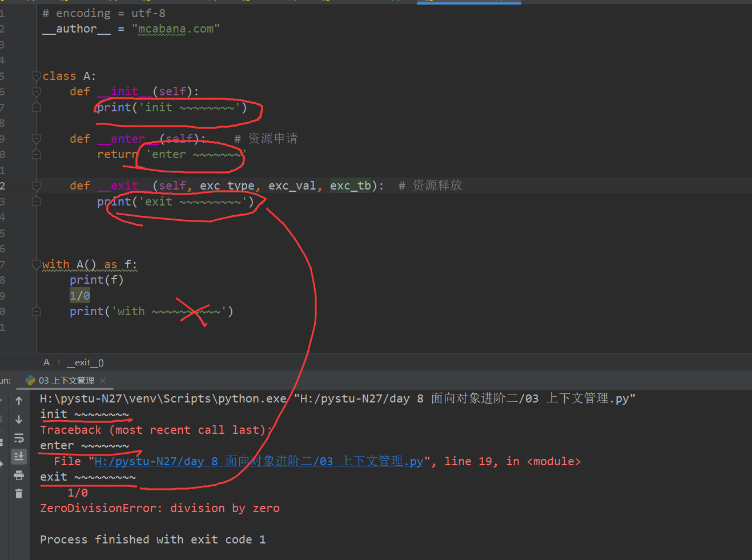Click breadcrumb item A

(x=47, y=362)
